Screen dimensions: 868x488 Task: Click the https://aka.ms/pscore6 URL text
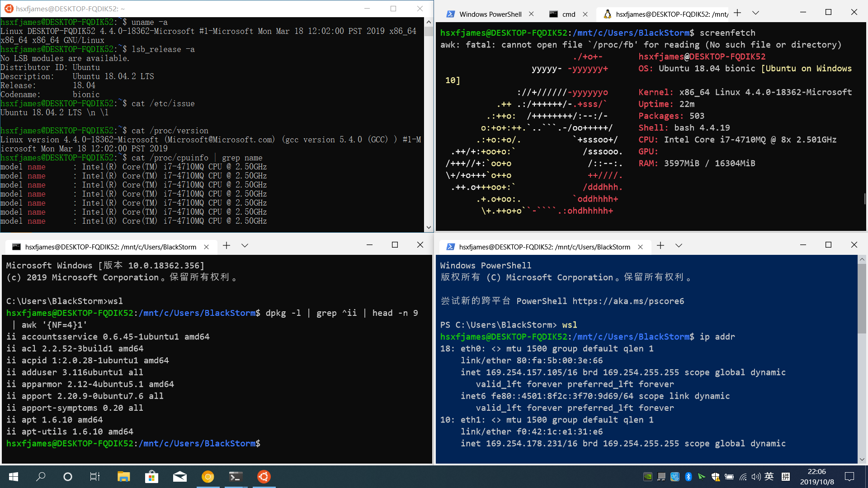[x=628, y=301]
